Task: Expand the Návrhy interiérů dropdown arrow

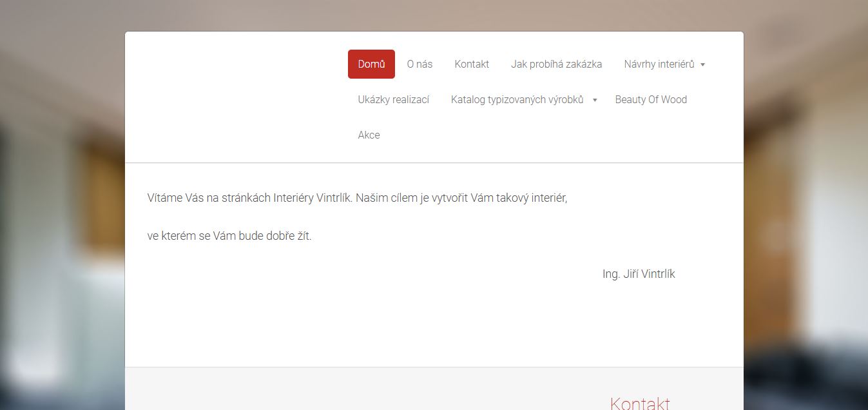Action: click(x=702, y=64)
